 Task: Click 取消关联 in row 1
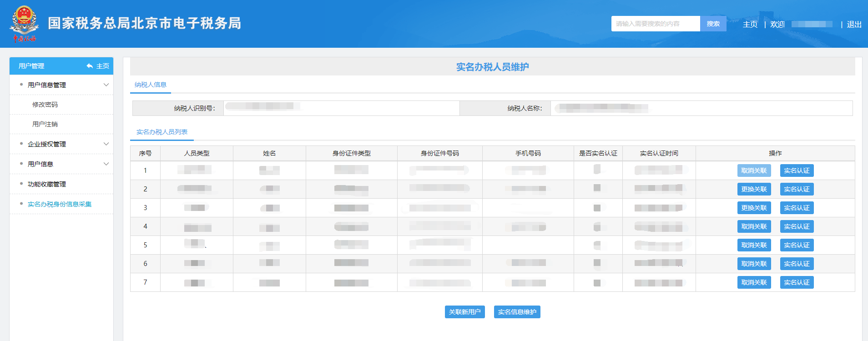pos(754,170)
